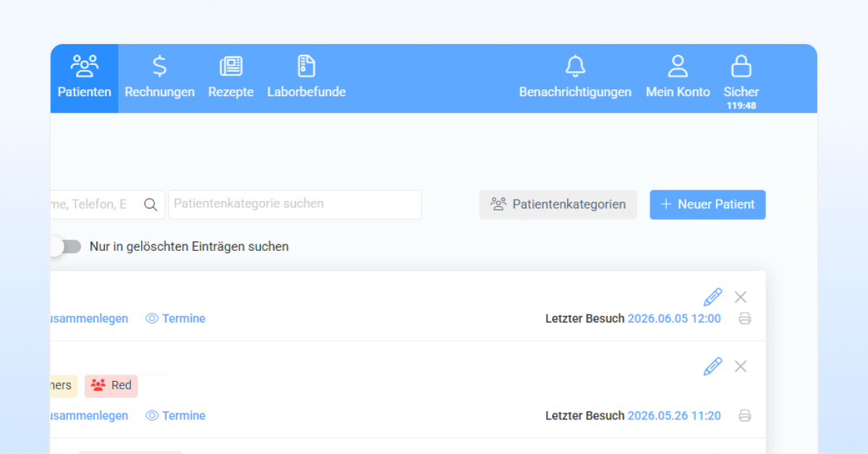Go to the Rezepte tab
Viewport: 868px width, 454px height.
coord(231,78)
